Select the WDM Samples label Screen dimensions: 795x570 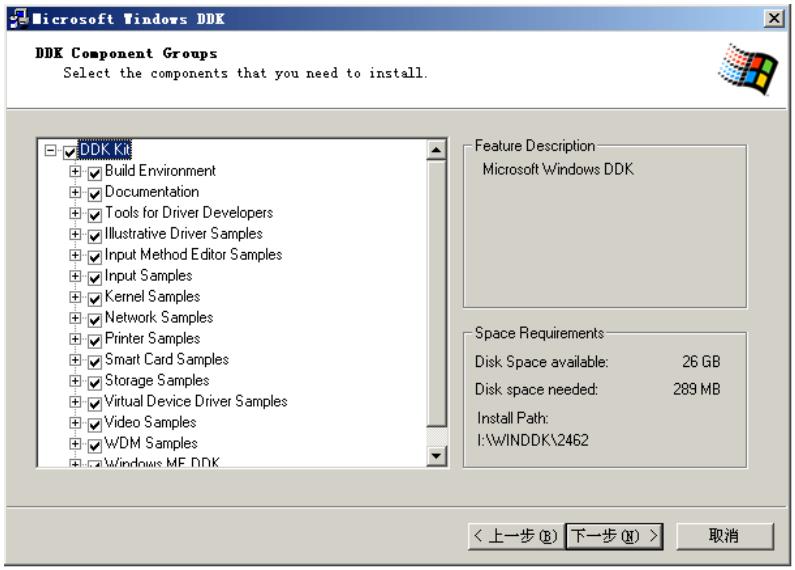pos(151,443)
